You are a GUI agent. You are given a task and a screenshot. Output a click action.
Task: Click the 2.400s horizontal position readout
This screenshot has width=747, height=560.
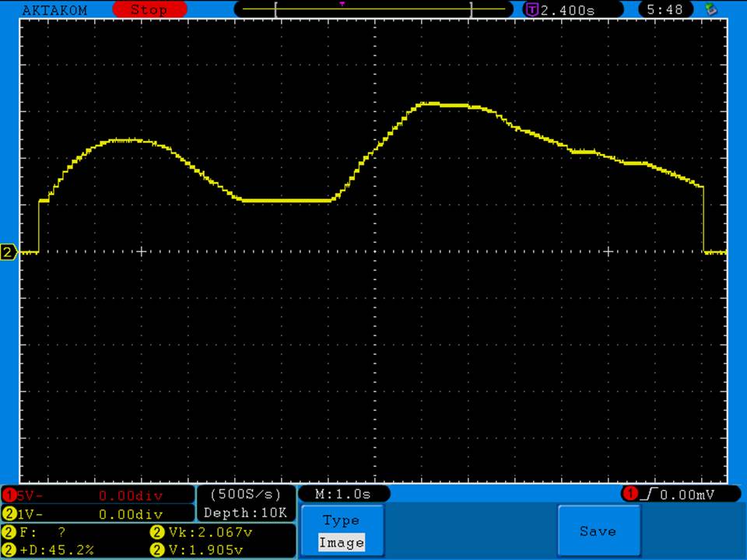pyautogui.click(x=567, y=9)
